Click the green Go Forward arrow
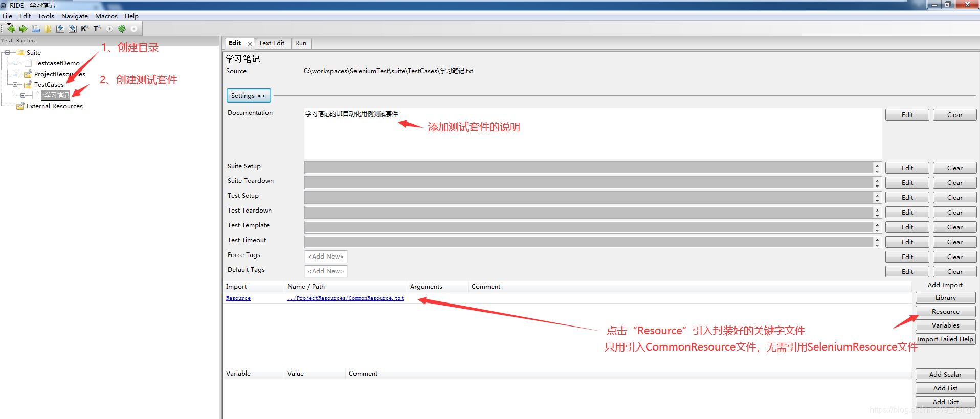 tap(23, 29)
